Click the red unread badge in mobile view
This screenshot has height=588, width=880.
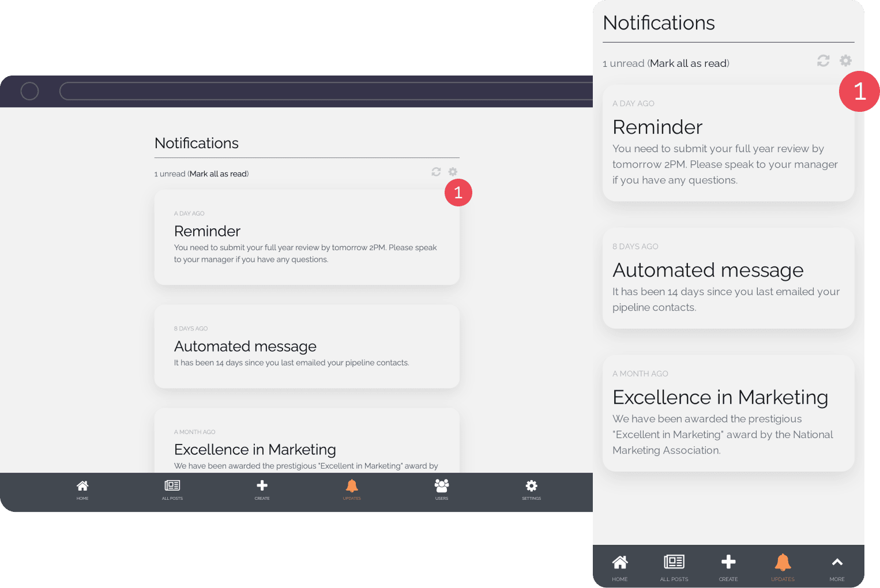859,91
